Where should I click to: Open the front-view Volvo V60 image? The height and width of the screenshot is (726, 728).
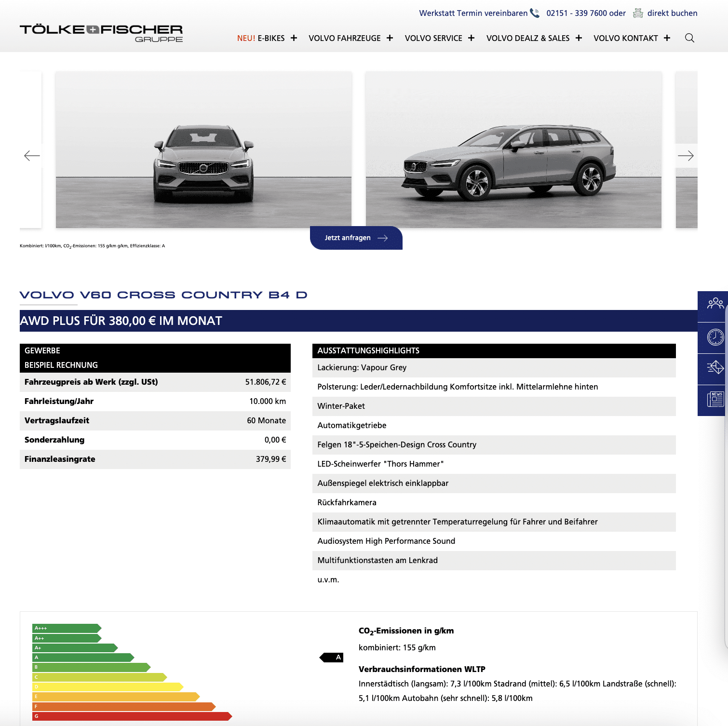pyautogui.click(x=203, y=149)
